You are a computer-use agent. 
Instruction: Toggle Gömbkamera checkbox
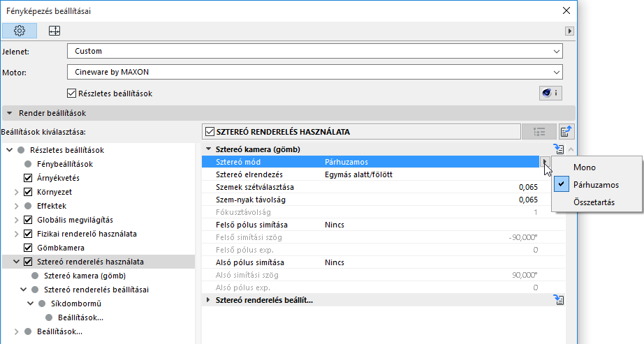[x=28, y=248]
